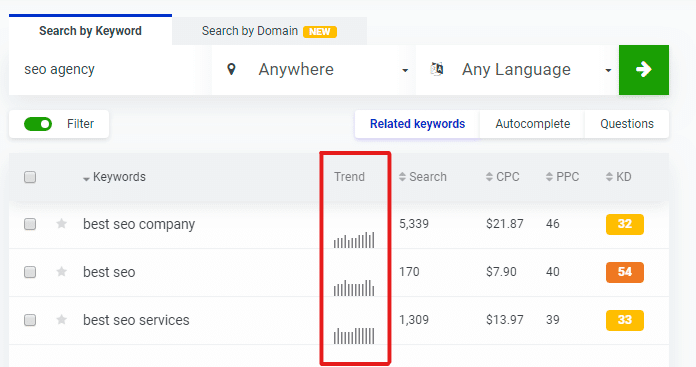View trend chart for 'best seo company'
The width and height of the screenshot is (696, 367).
tap(354, 240)
